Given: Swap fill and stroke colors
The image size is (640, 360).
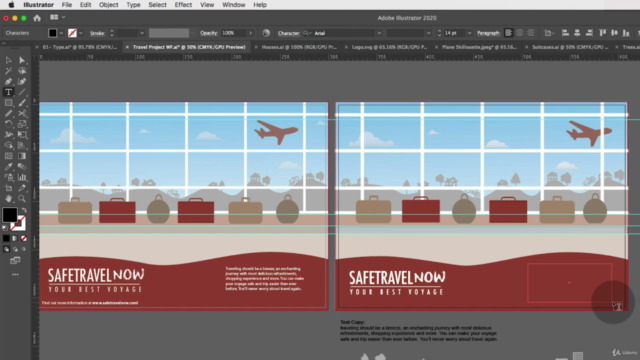Looking at the screenshot, I should click(x=24, y=210).
